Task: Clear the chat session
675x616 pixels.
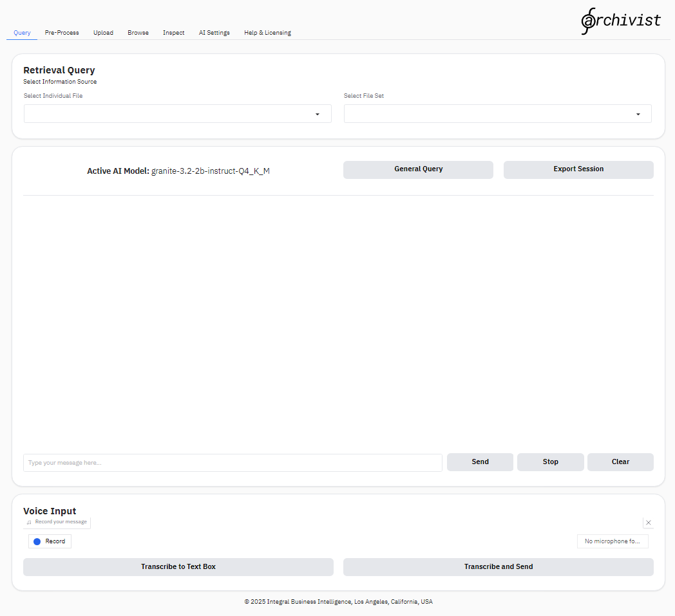Action: point(620,462)
